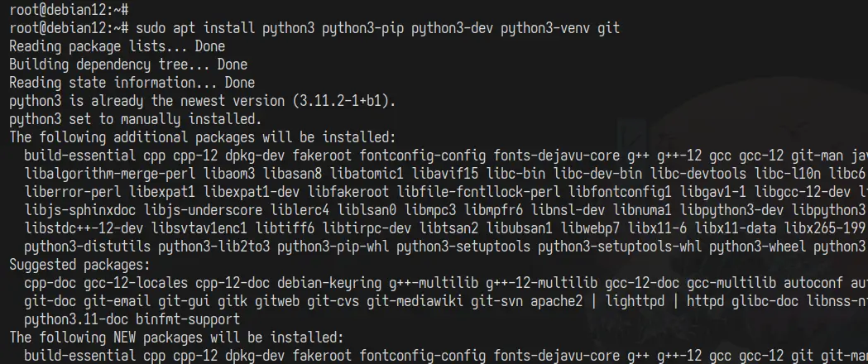Click 'Reading state information' output line

tap(132, 83)
